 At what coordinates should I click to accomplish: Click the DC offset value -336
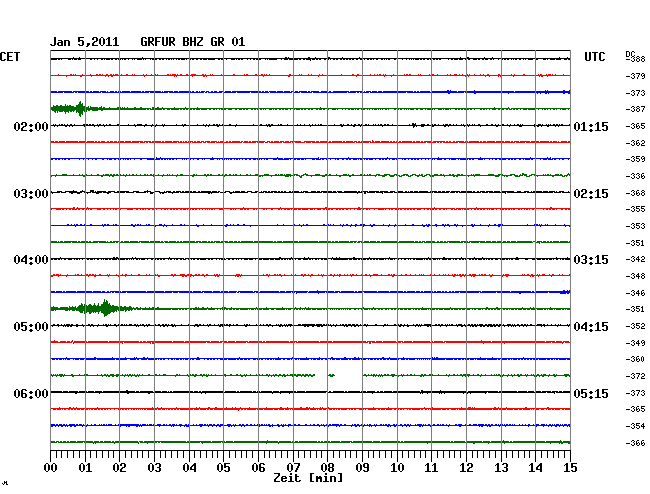635,177
